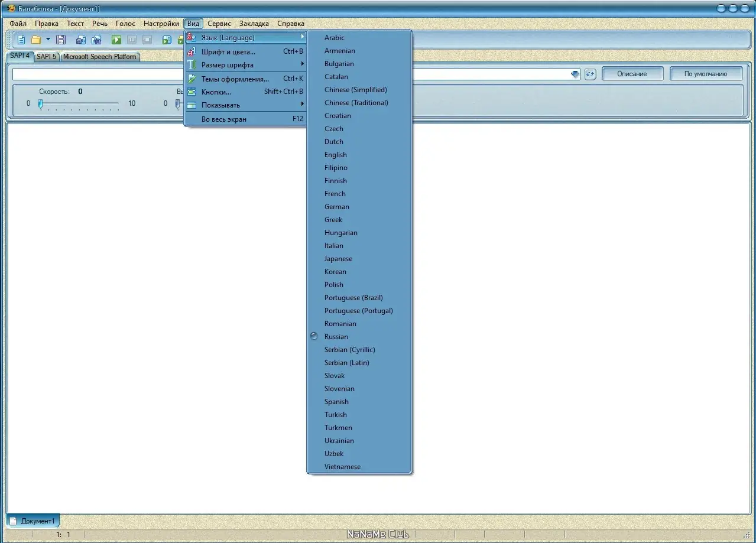Screen dimensions: 756x543
Task: Select Japanese language
Action: click(x=359, y=259)
